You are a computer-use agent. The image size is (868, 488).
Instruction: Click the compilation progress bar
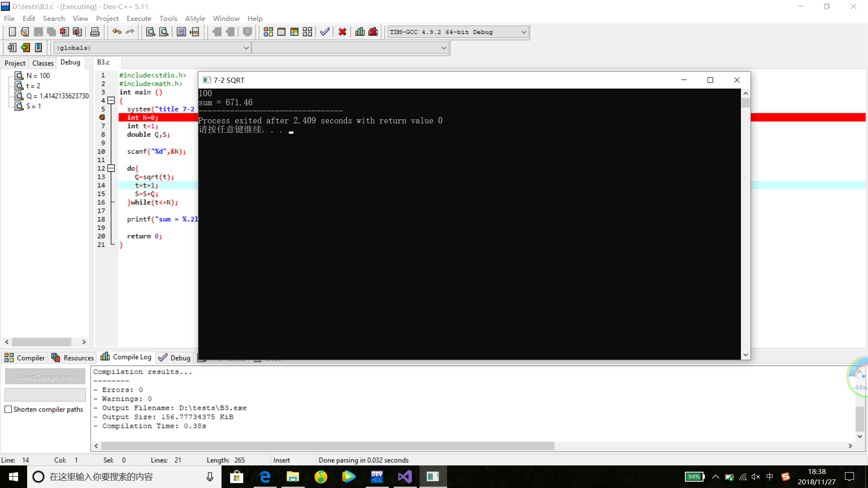click(x=45, y=394)
